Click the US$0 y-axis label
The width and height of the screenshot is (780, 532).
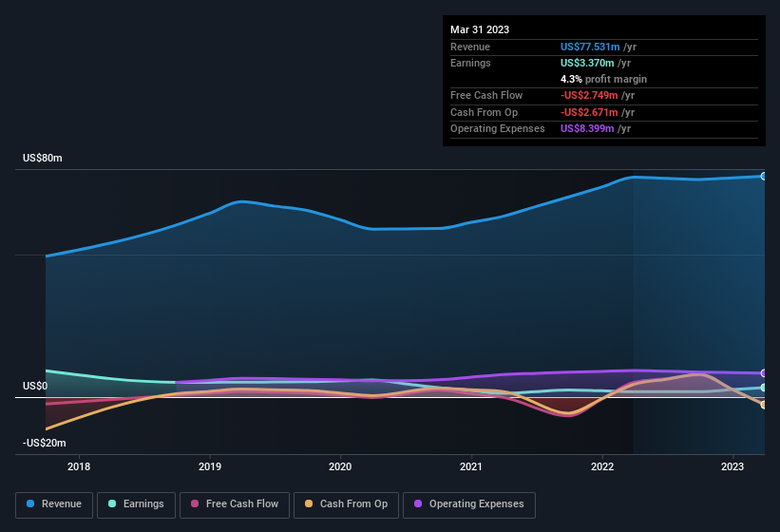pos(35,386)
